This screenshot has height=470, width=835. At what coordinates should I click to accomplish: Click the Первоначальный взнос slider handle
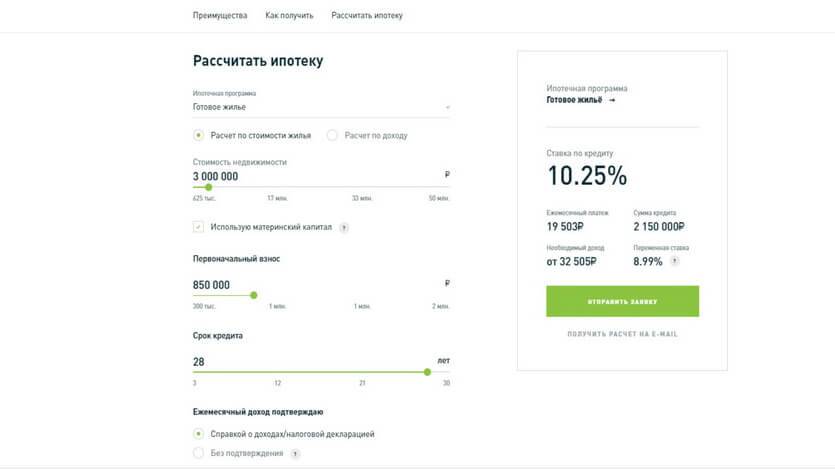coord(254,295)
